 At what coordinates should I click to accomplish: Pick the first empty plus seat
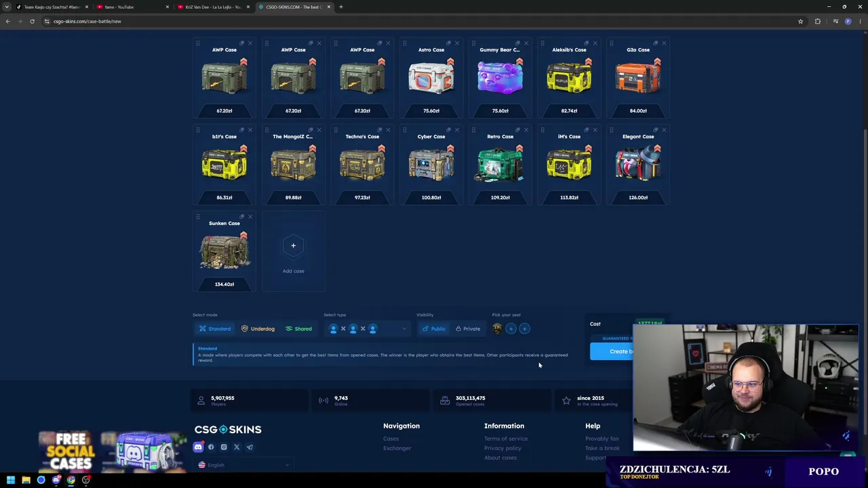pos(511,329)
